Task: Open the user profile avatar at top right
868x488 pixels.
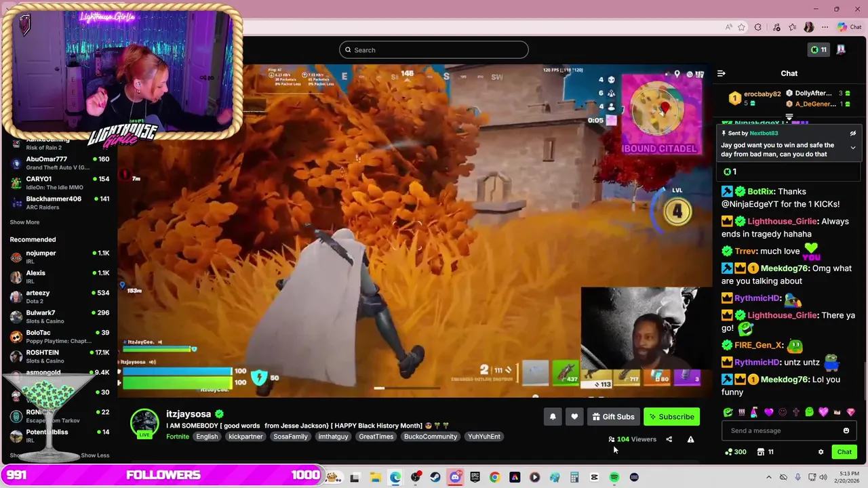Action: coord(841,49)
